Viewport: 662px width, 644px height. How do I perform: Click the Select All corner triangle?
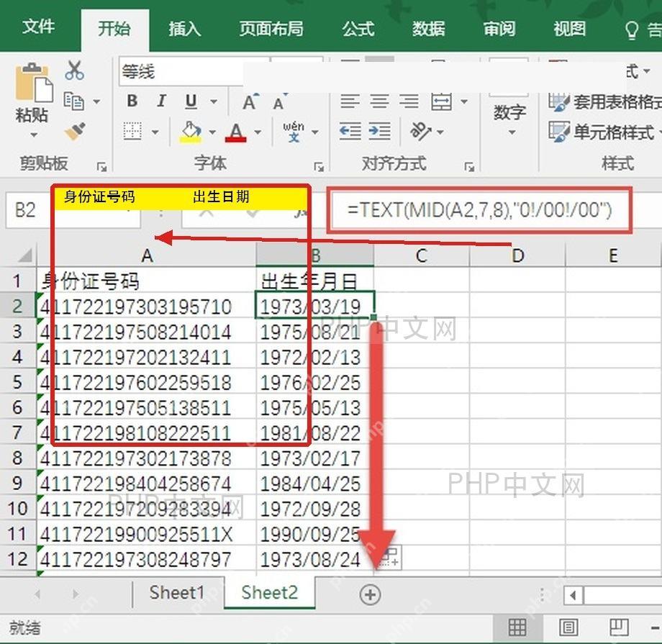pyautogui.click(x=25, y=255)
